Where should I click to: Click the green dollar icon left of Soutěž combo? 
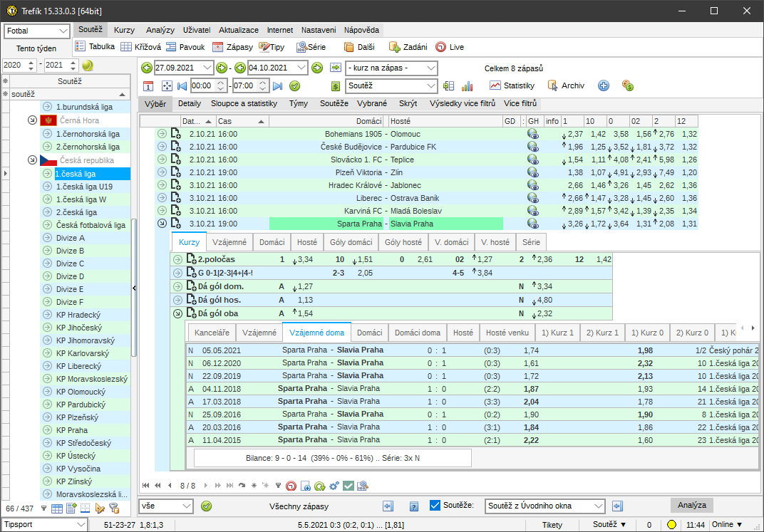335,86
